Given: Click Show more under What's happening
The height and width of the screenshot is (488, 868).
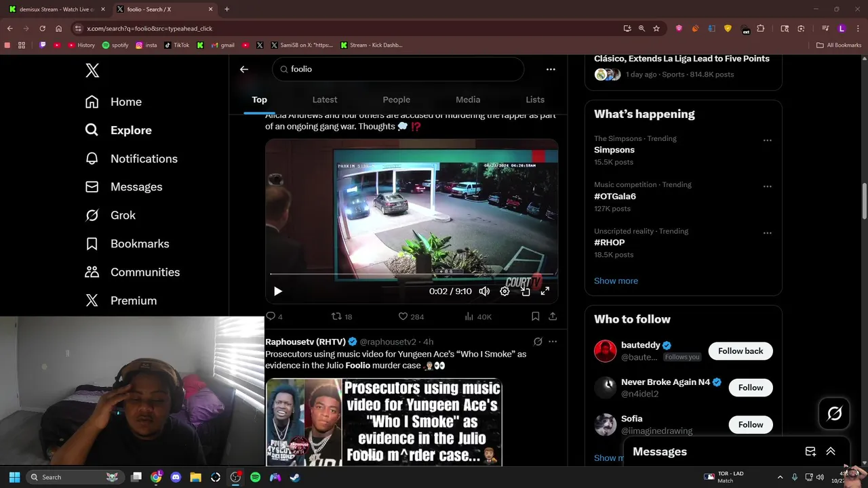Looking at the screenshot, I should coord(616,281).
